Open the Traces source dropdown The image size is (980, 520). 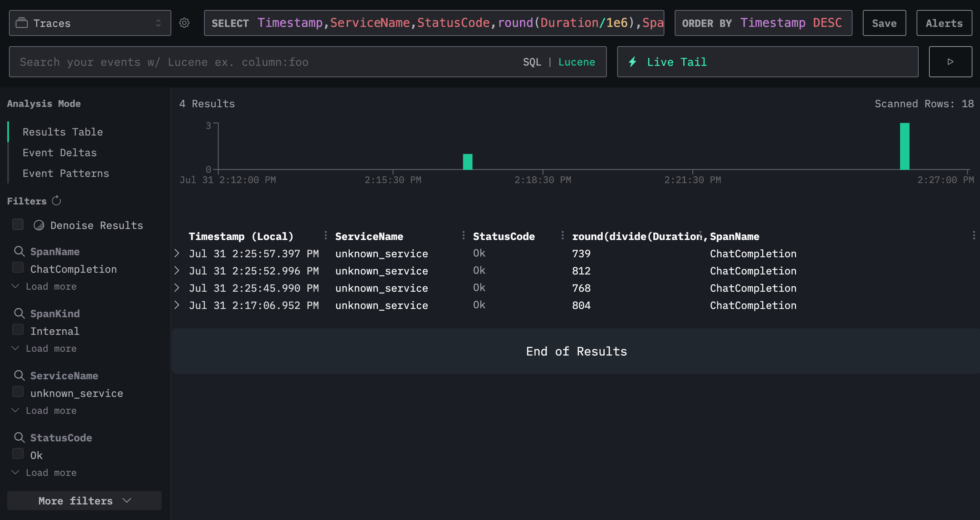click(90, 23)
